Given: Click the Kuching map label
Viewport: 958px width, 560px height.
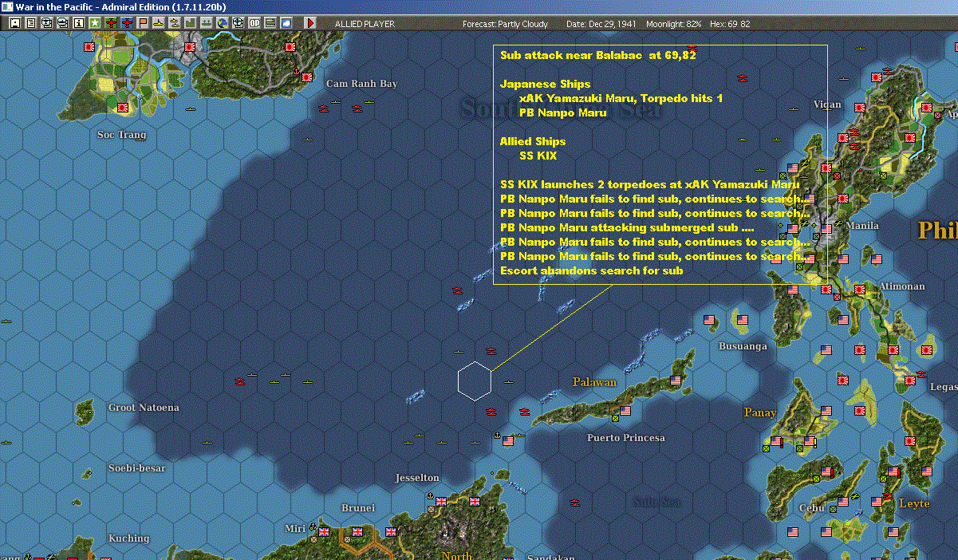Looking at the screenshot, I should tap(129, 538).
